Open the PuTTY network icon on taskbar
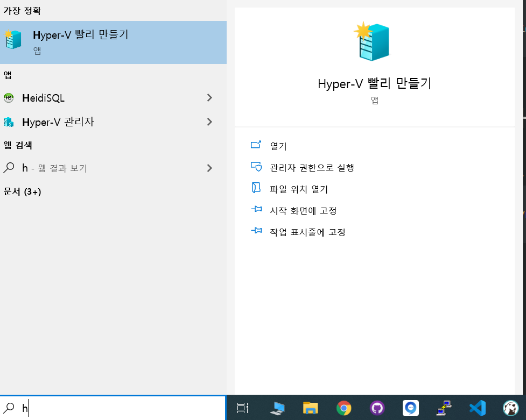526x420 pixels. [444, 408]
